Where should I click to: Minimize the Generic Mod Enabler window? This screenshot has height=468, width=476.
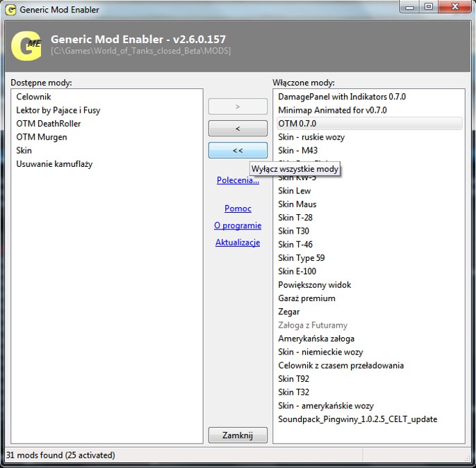tap(409, 7)
